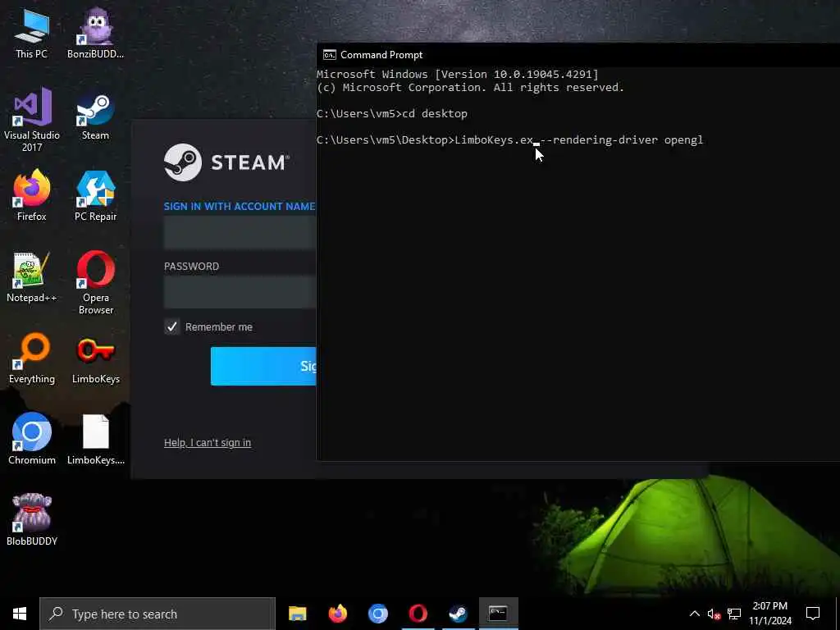Select the Visual Studio 2017 shortcut
The image size is (840, 630).
[x=32, y=120]
